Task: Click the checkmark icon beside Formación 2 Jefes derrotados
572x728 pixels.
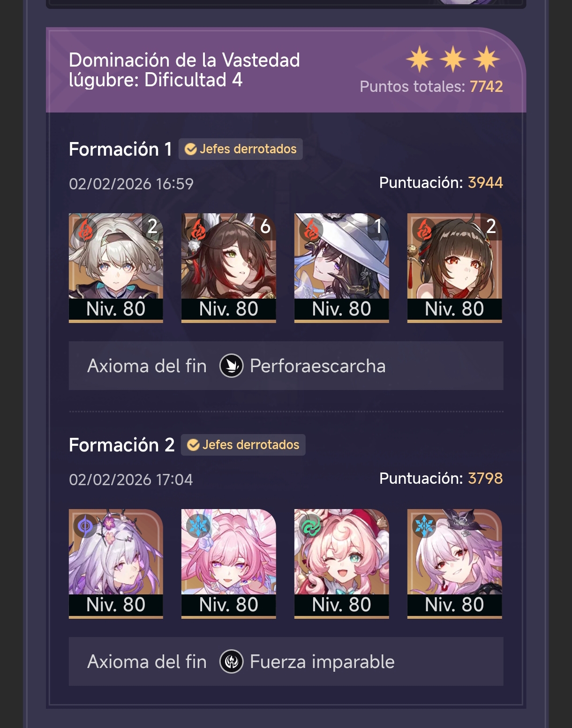Action: pyautogui.click(x=193, y=445)
